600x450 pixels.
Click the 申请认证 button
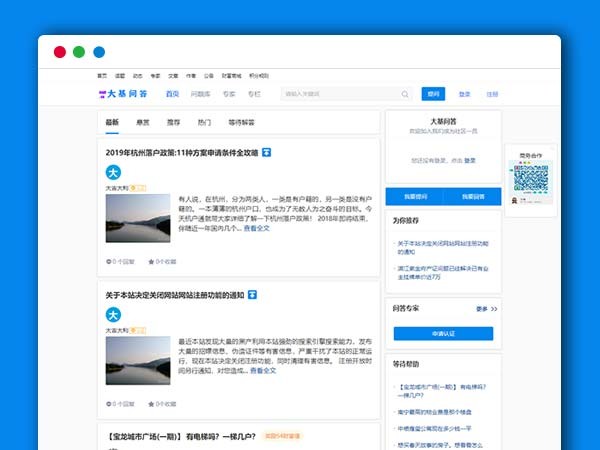(443, 333)
